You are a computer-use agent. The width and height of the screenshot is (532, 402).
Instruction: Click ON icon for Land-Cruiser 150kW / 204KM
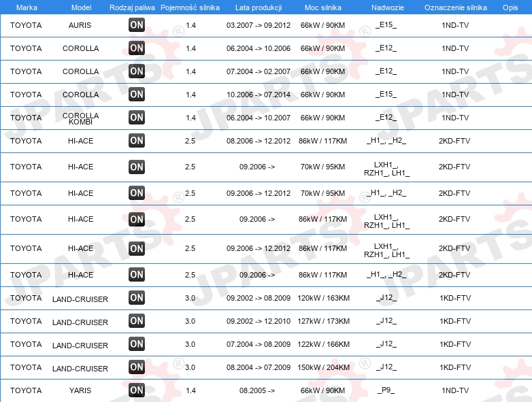[x=137, y=367]
